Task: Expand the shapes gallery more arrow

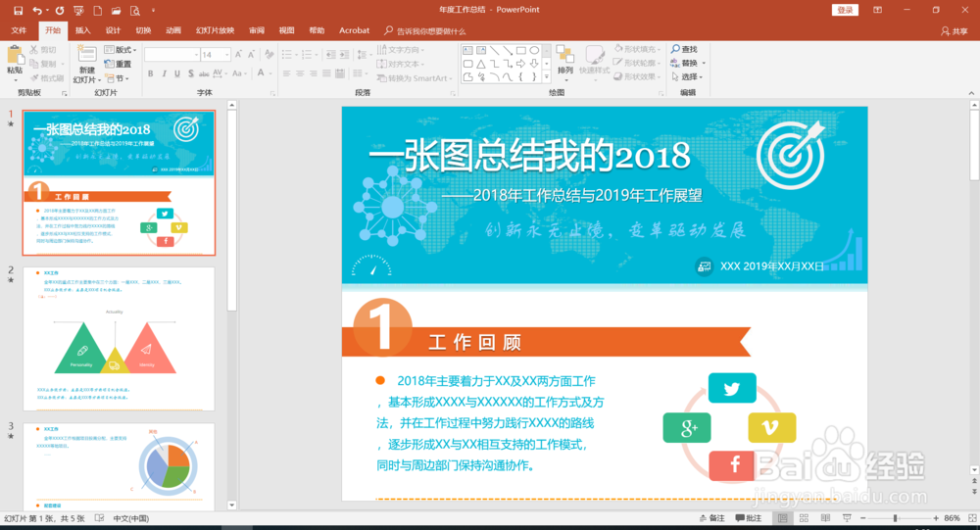Action: click(546, 76)
